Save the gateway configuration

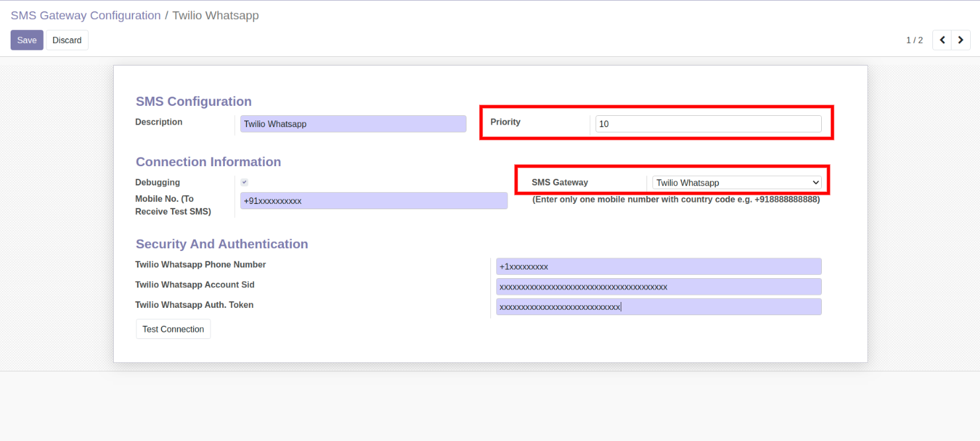[x=27, y=40]
